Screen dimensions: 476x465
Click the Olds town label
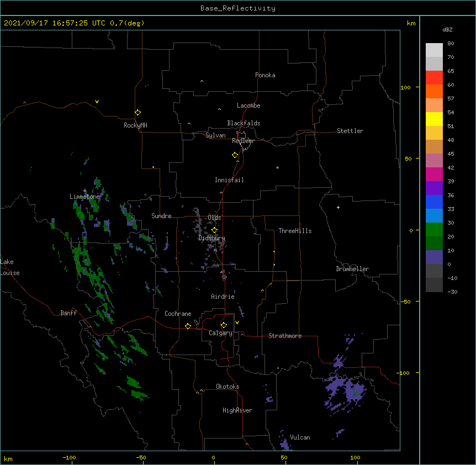[214, 218]
